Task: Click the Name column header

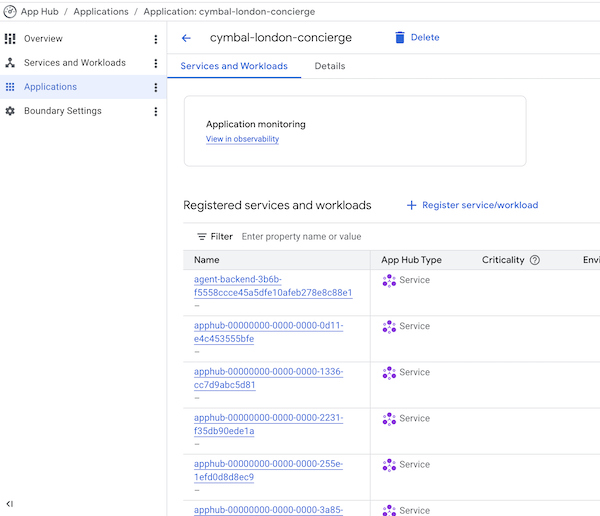Action: point(207,260)
